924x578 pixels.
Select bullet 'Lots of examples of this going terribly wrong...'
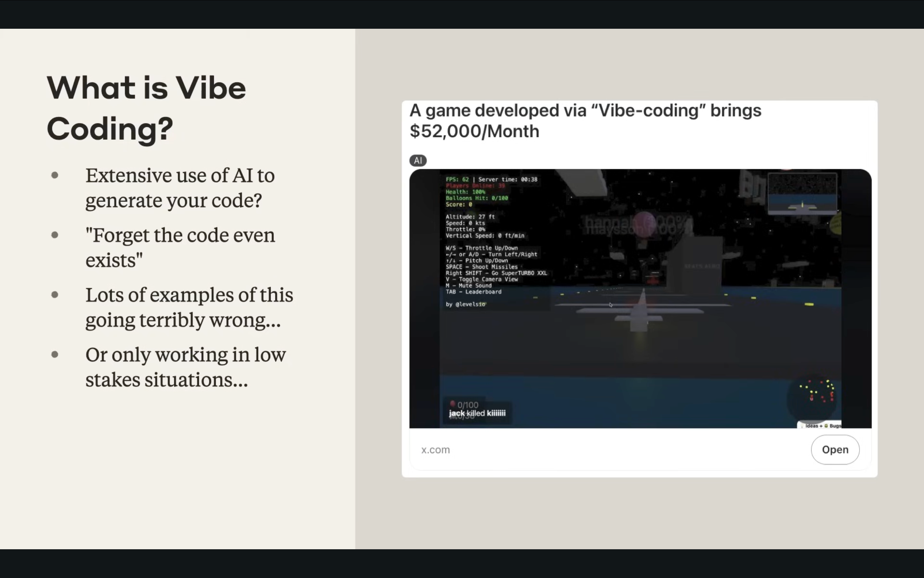pyautogui.click(x=189, y=307)
